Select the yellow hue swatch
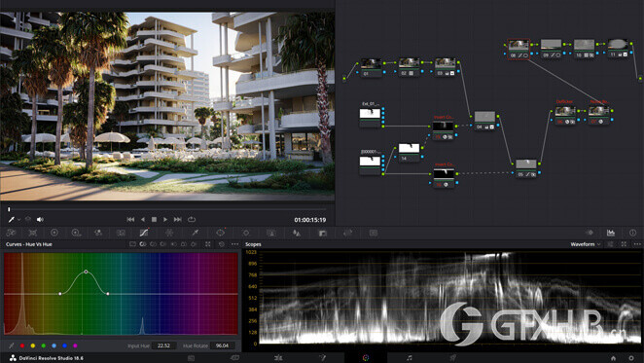644x363 pixels. (33, 345)
